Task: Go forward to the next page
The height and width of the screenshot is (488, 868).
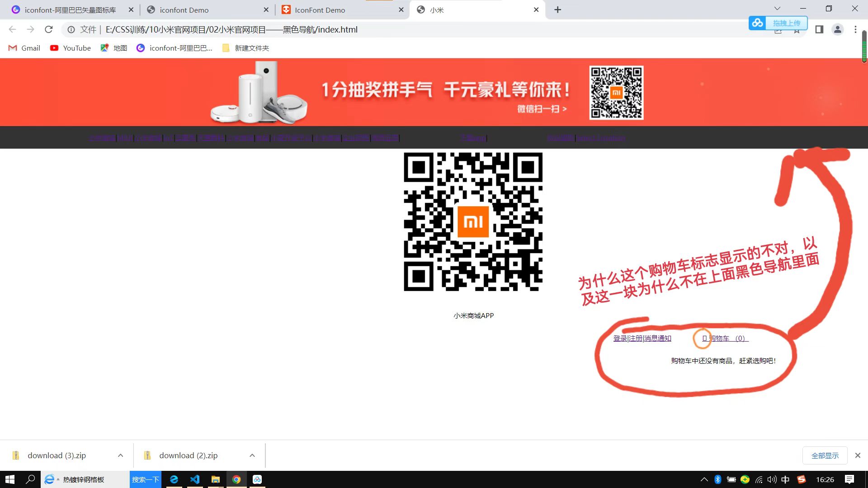Action: pyautogui.click(x=30, y=29)
